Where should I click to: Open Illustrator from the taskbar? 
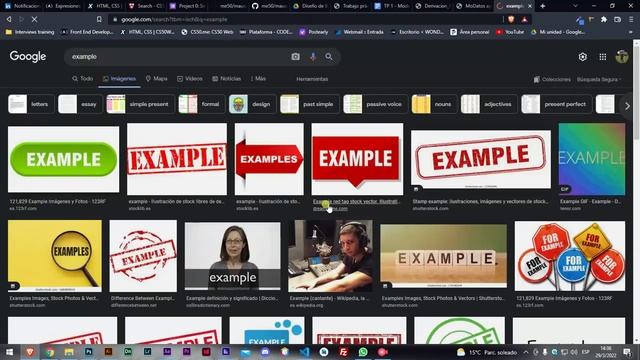(108, 352)
